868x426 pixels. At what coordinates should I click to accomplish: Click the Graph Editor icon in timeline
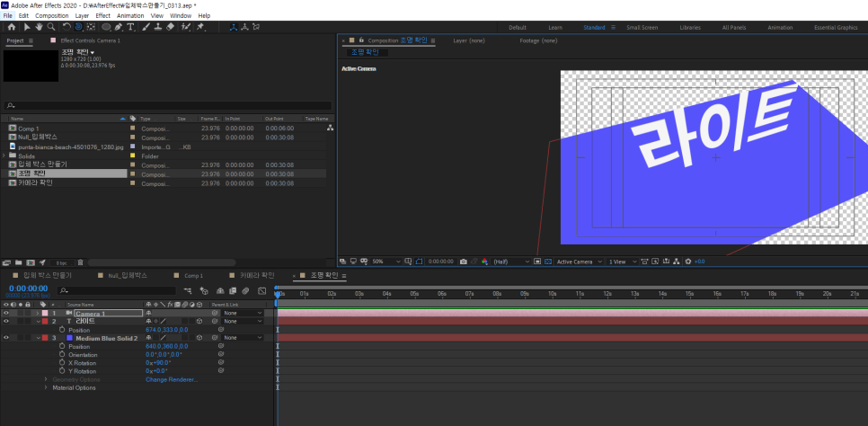(261, 290)
